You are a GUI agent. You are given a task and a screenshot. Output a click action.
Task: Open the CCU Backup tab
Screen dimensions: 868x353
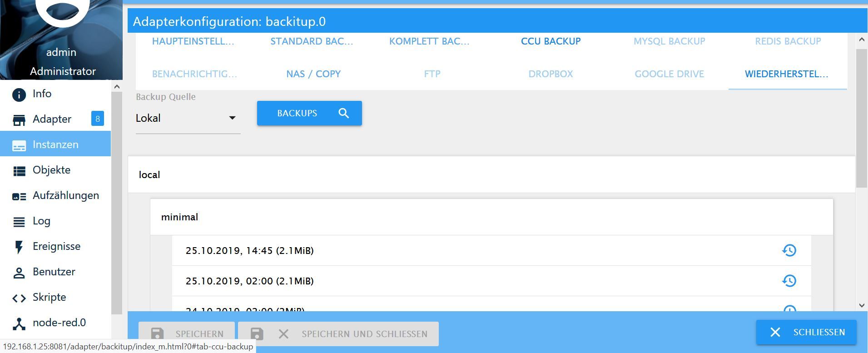click(551, 41)
